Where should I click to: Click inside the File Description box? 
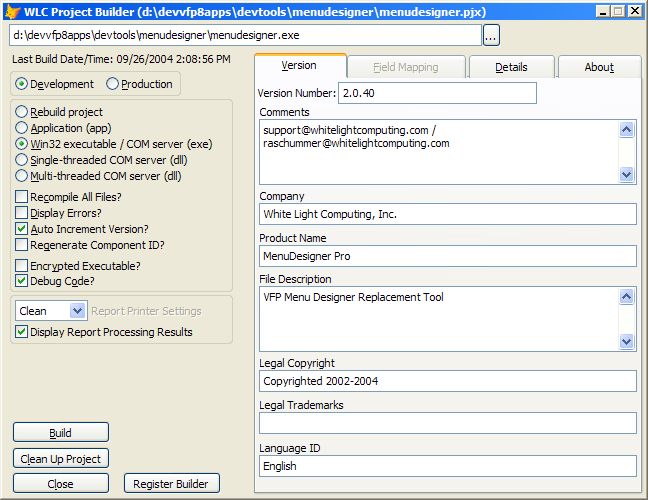pyautogui.click(x=439, y=319)
